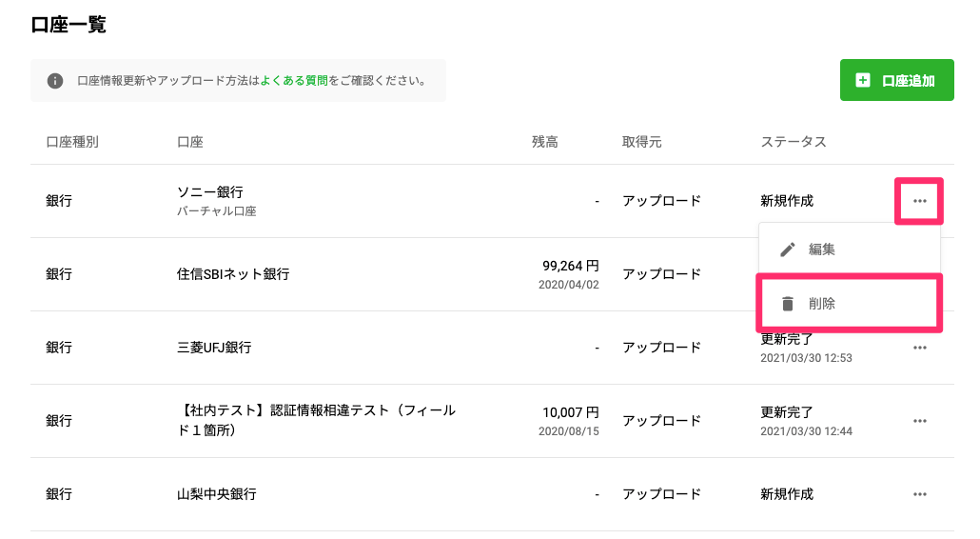Open the three-dot menu for 山梨中央銀行
The width and height of the screenshot is (980, 539).
tap(919, 494)
